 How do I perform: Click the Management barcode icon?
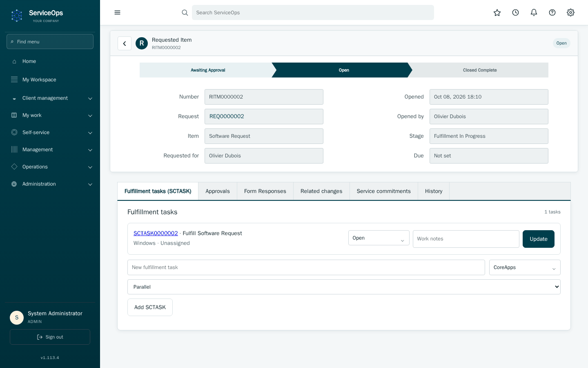tap(14, 150)
